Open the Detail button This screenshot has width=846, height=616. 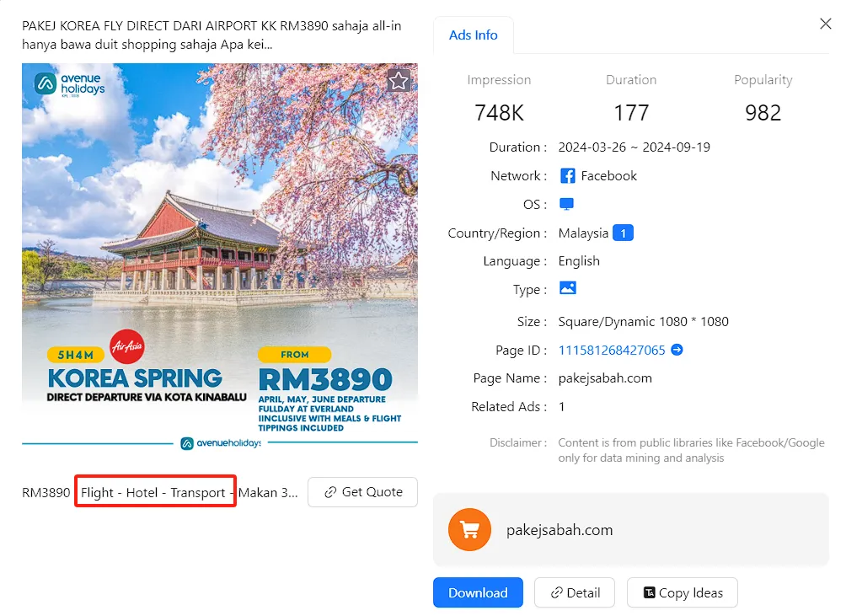point(575,592)
